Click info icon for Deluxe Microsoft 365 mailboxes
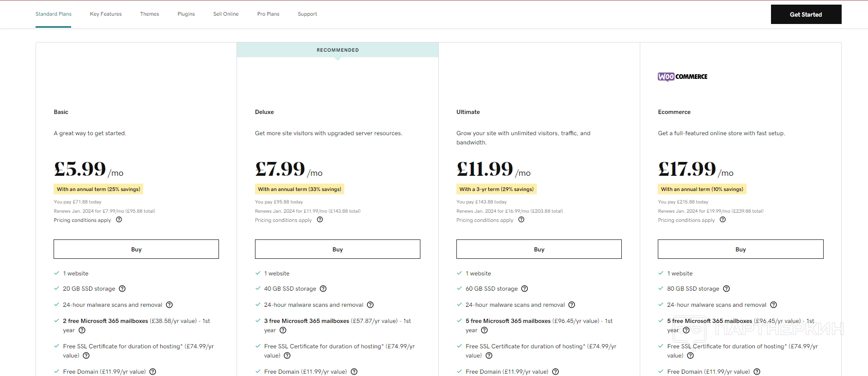The height and width of the screenshot is (376, 868). point(283,330)
